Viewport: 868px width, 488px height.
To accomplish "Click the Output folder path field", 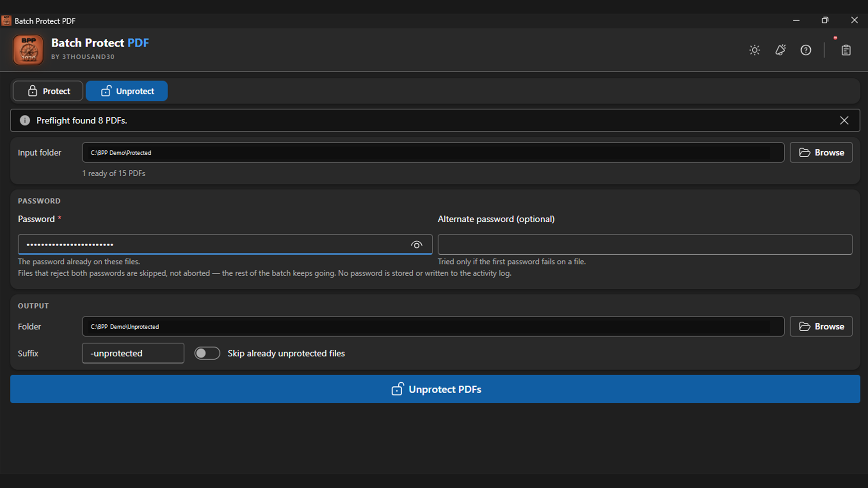I will (433, 326).
